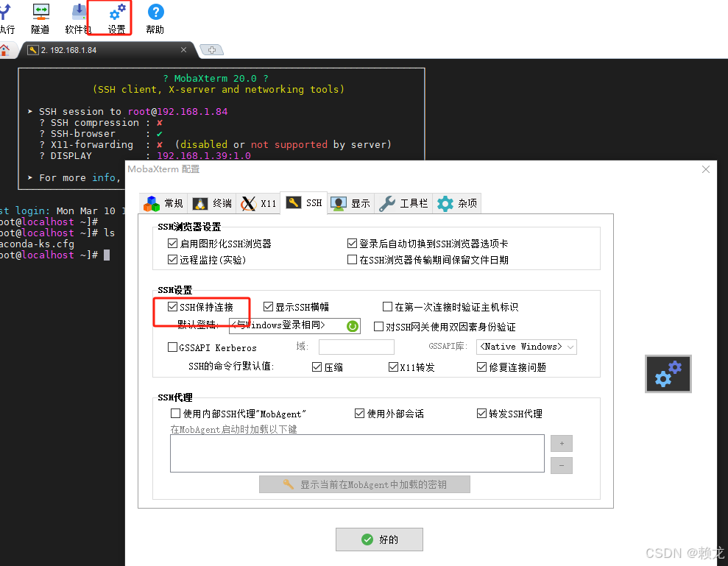This screenshot has width=728, height=566.
Task: Close the MobaXterm 配置 dialog
Action: point(706,169)
